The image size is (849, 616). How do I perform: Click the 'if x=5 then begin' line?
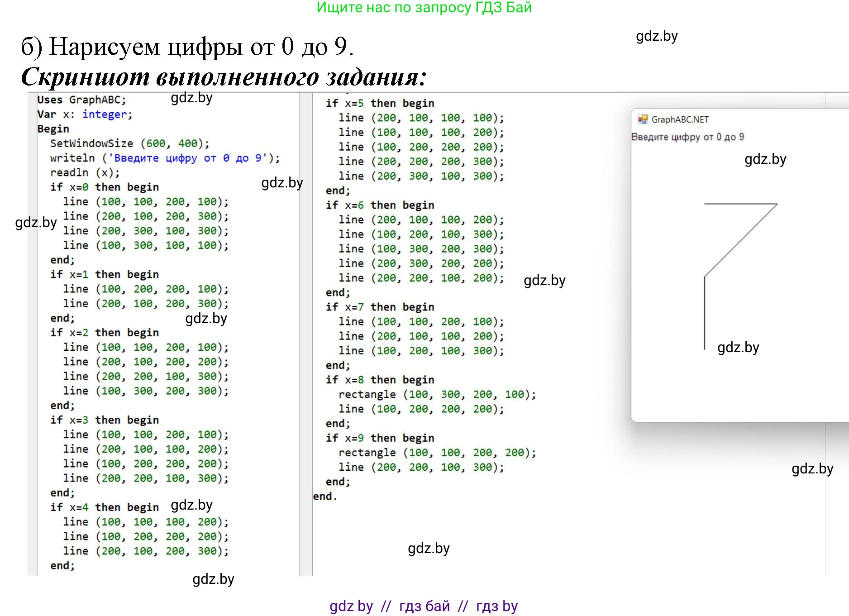coord(380,103)
